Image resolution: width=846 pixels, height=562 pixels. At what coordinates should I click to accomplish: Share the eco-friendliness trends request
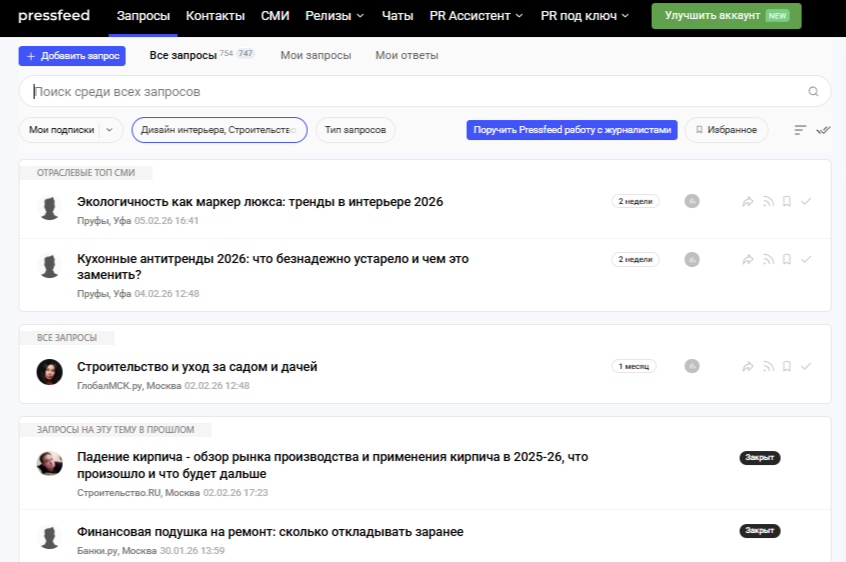pyautogui.click(x=747, y=202)
